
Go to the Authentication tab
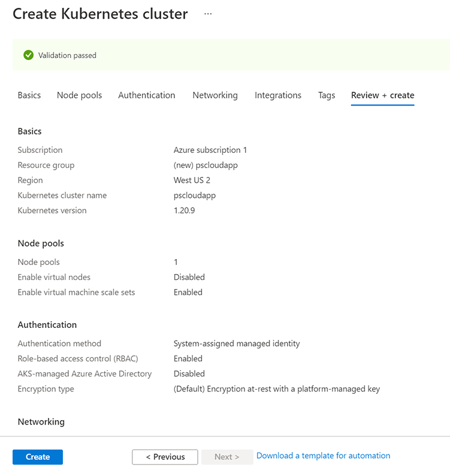point(147,95)
